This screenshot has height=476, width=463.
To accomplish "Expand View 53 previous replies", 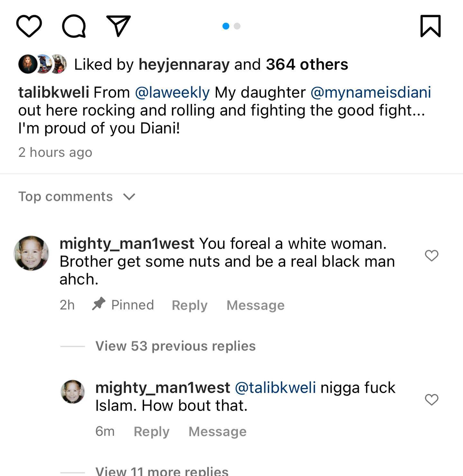I will click(175, 346).
